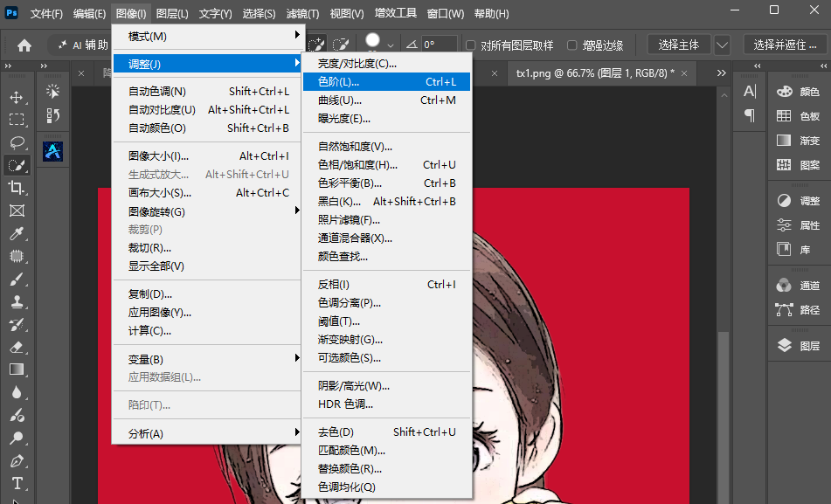The image size is (831, 504).
Task: Collapse the far-right panel dock arrows
Action: point(824,66)
